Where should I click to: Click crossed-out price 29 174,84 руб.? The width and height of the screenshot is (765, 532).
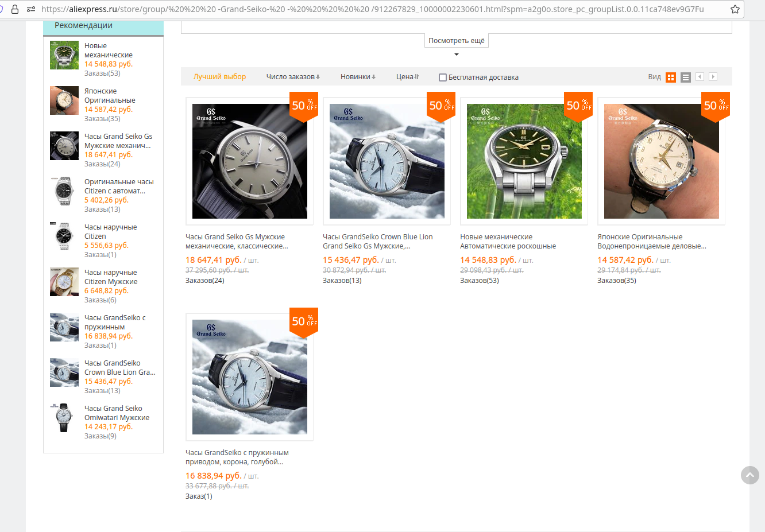(x=629, y=270)
